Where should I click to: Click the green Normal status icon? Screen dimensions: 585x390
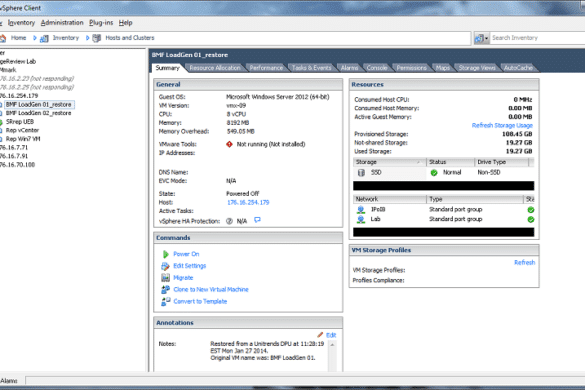click(x=434, y=173)
